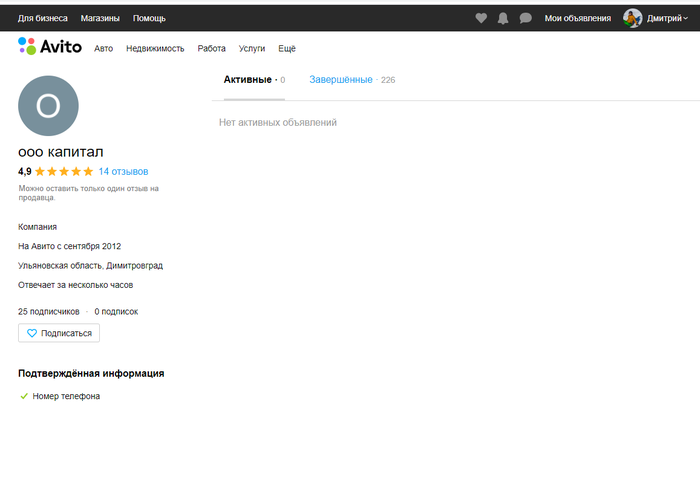Viewport: 700px width, 485px height.
Task: Click the seller's round avatar 'O'
Action: [48, 106]
